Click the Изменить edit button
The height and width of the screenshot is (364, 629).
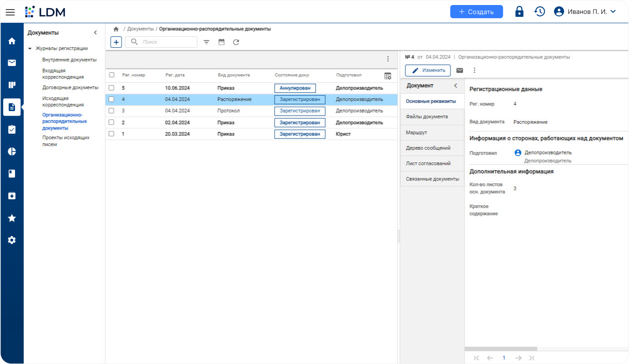[428, 71]
